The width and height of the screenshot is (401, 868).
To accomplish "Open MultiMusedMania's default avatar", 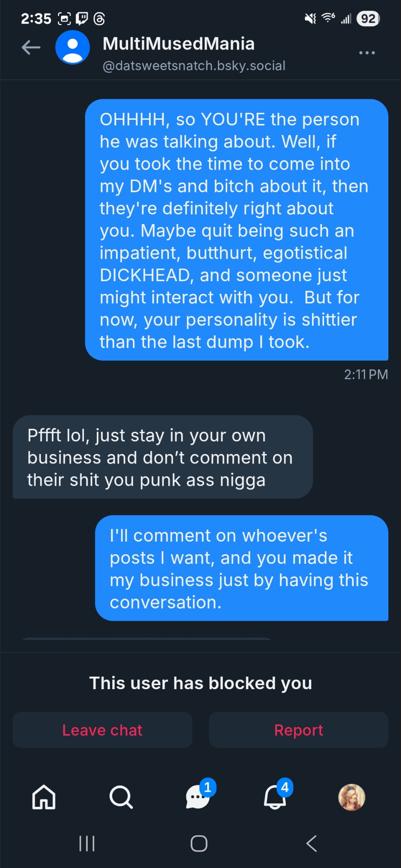I will click(x=73, y=48).
